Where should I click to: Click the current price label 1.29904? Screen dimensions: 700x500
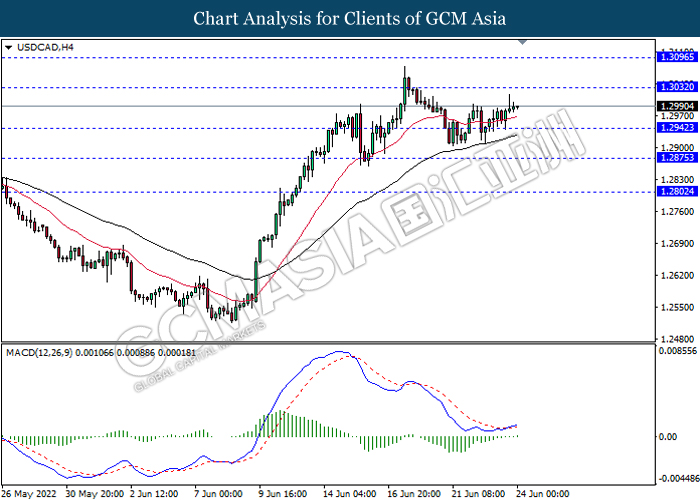pyautogui.click(x=677, y=106)
